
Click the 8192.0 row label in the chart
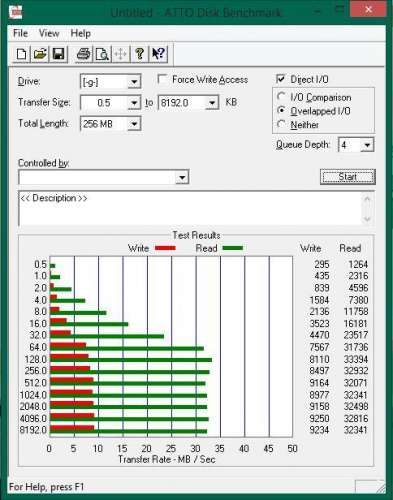click(x=33, y=430)
